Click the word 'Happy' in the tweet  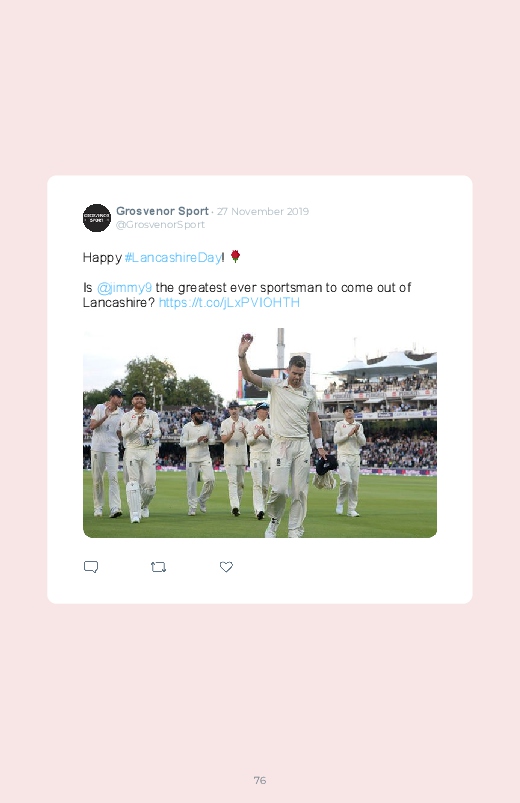point(102,258)
